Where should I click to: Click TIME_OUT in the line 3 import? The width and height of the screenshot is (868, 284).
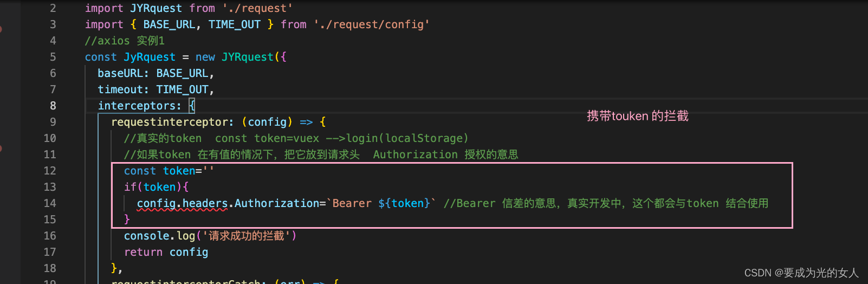[234, 24]
